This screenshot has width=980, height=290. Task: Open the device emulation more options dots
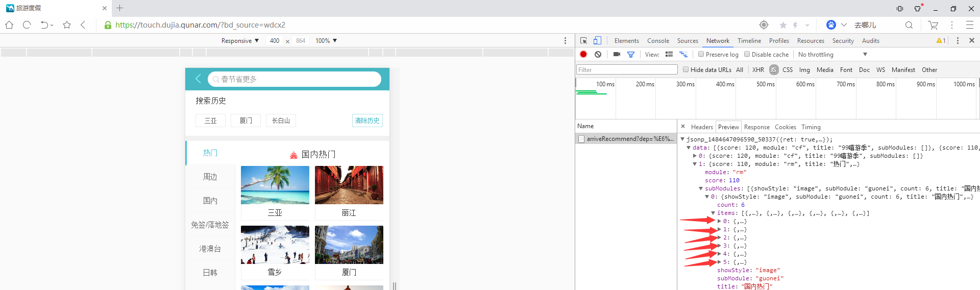coord(565,40)
